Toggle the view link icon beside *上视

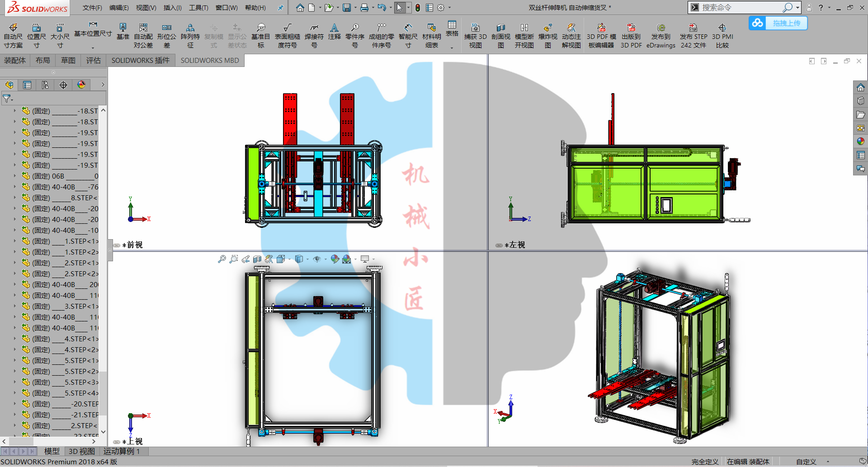(x=117, y=442)
